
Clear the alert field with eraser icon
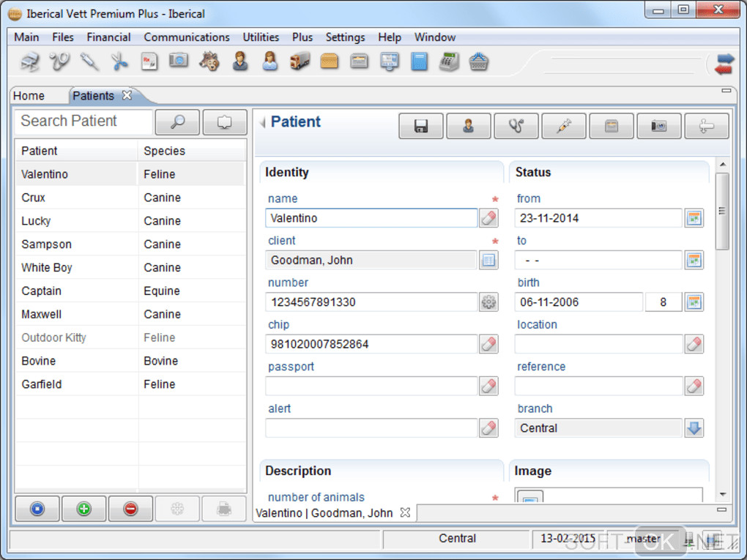[488, 428]
